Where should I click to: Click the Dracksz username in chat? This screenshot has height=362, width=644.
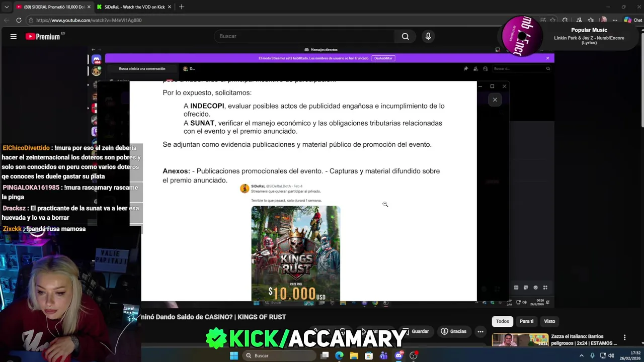tap(14, 208)
